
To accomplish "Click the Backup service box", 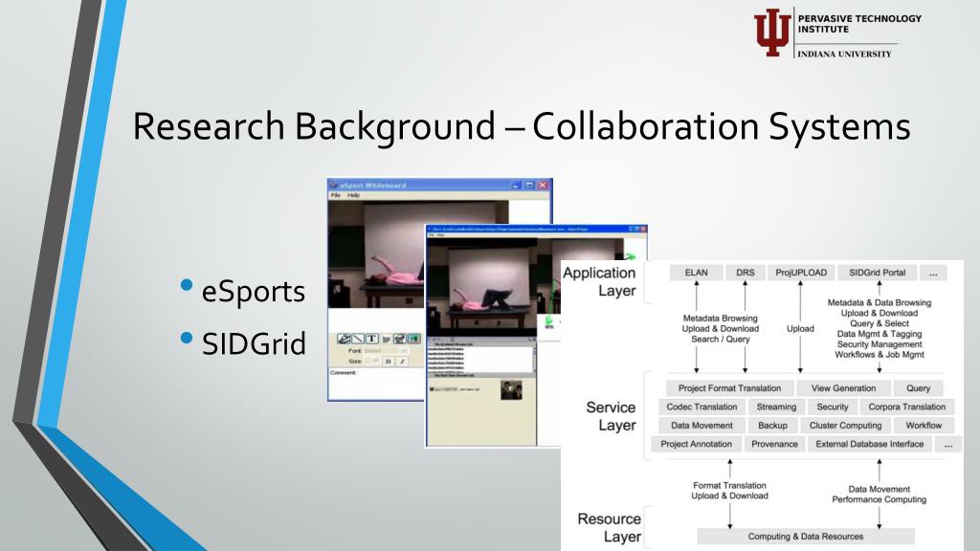I will 772,426.
